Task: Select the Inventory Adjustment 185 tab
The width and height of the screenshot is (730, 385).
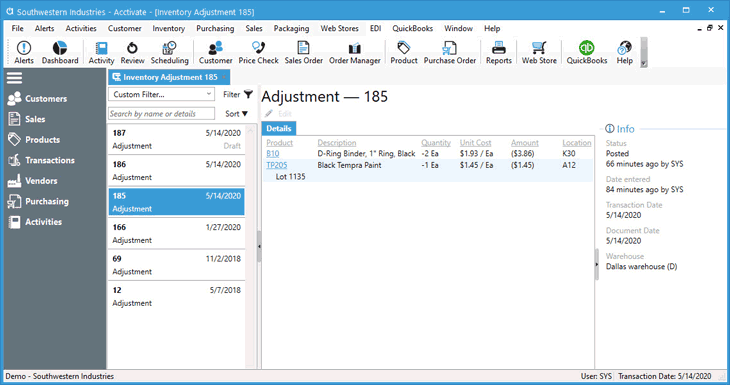Action: [x=169, y=77]
